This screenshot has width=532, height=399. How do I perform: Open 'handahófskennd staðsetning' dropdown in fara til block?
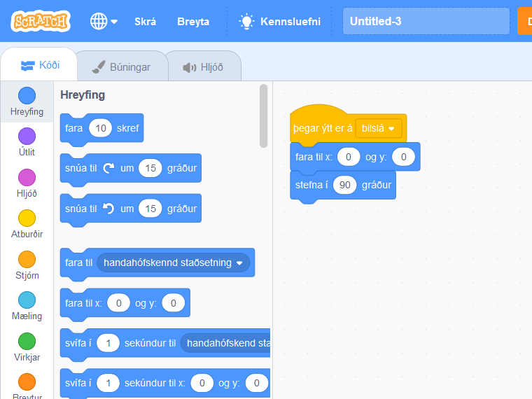click(x=173, y=262)
